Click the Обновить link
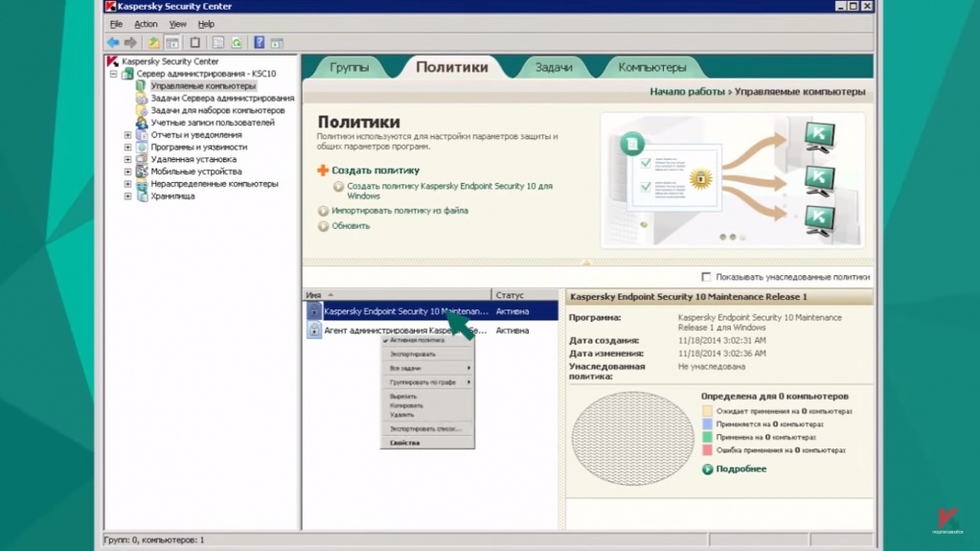Image resolution: width=980 pixels, height=551 pixels. [x=351, y=226]
